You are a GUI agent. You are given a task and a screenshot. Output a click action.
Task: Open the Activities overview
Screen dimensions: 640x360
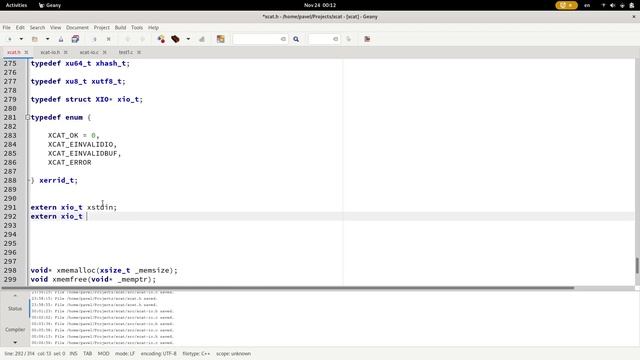tap(16, 5)
